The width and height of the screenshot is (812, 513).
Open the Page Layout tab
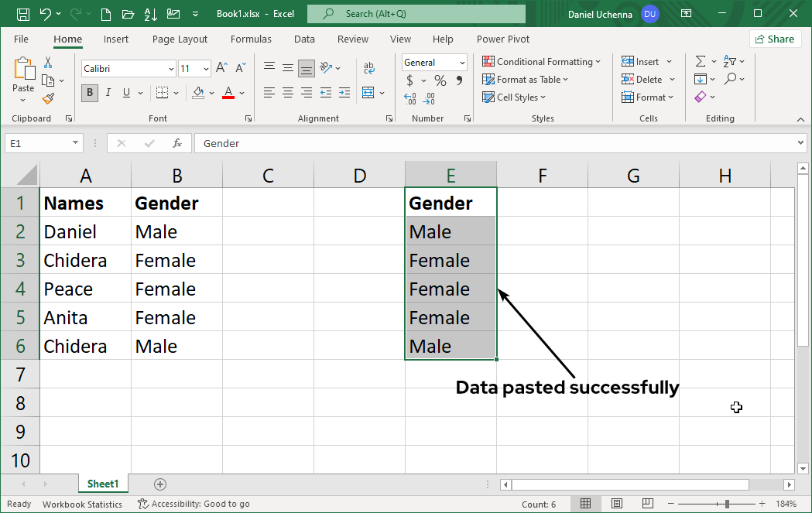coord(180,39)
